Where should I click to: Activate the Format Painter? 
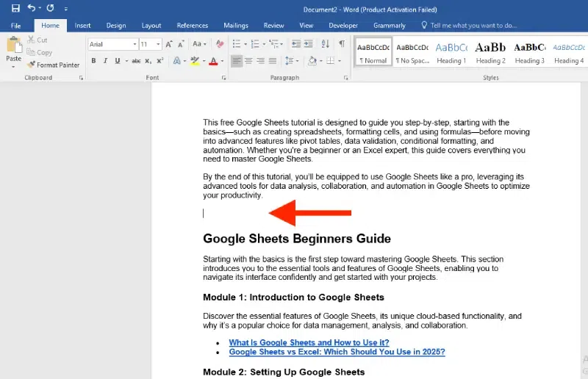click(54, 65)
